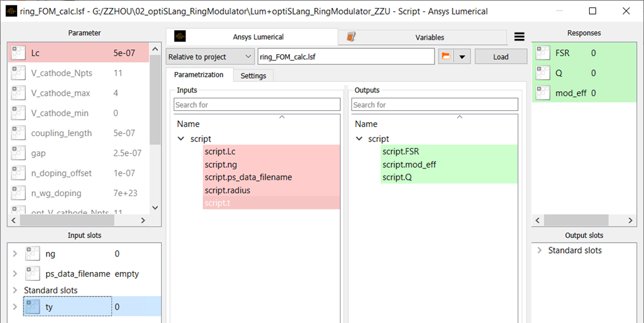644x323 pixels.
Task: Click the ng input slot icon
Action: pyautogui.click(x=33, y=254)
